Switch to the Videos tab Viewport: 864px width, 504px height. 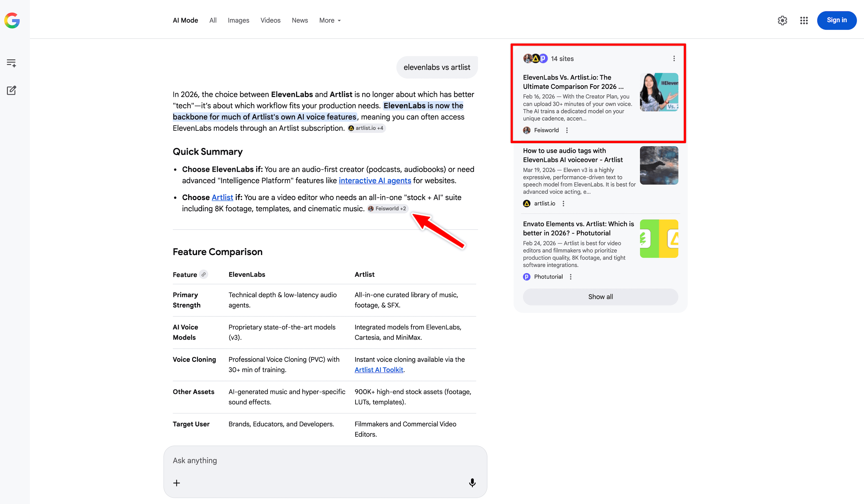[270, 20]
